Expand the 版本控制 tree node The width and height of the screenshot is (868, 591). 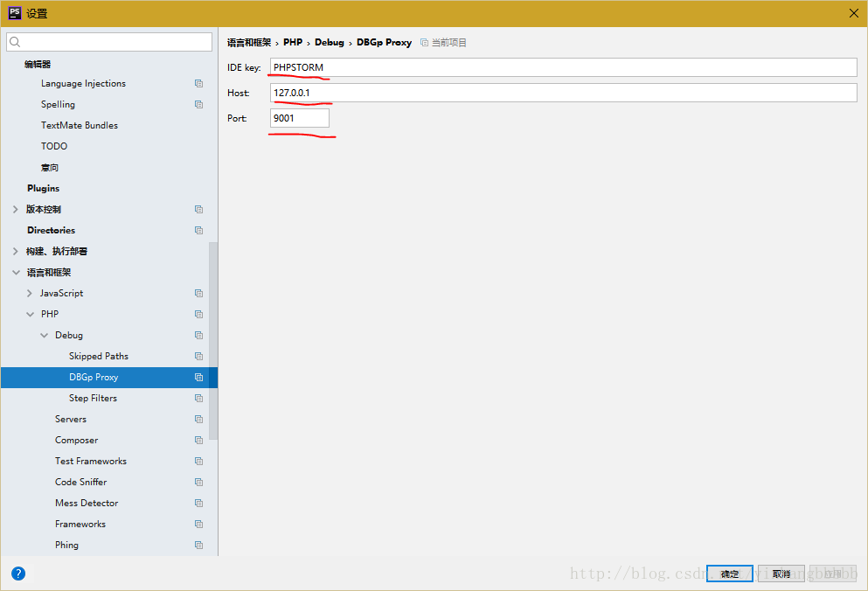point(16,209)
